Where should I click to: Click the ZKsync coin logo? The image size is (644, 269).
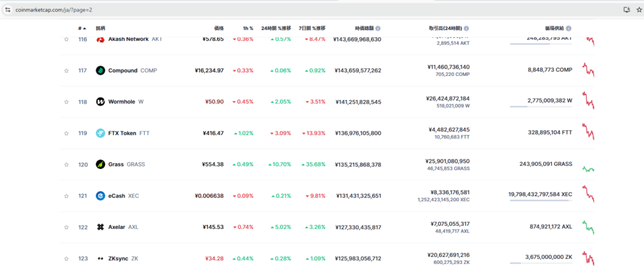100,259
